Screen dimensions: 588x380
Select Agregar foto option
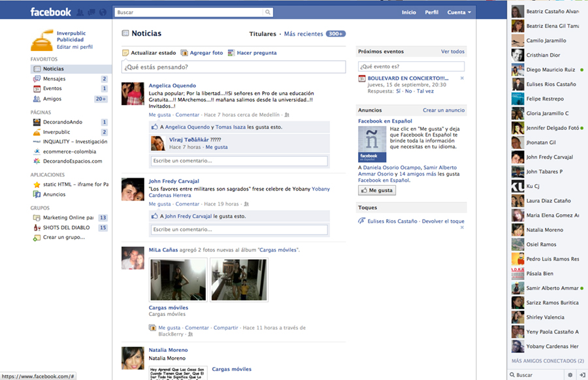coord(202,53)
